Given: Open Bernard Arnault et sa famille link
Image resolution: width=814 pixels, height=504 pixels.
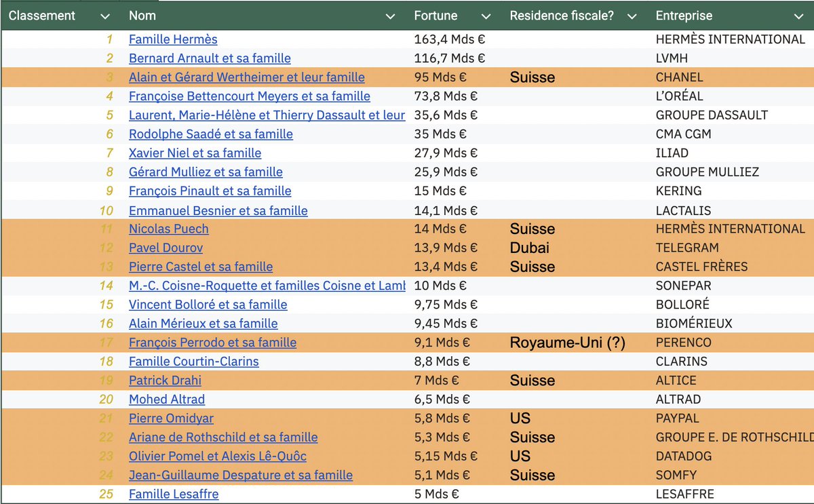Looking at the screenshot, I should point(210,58).
